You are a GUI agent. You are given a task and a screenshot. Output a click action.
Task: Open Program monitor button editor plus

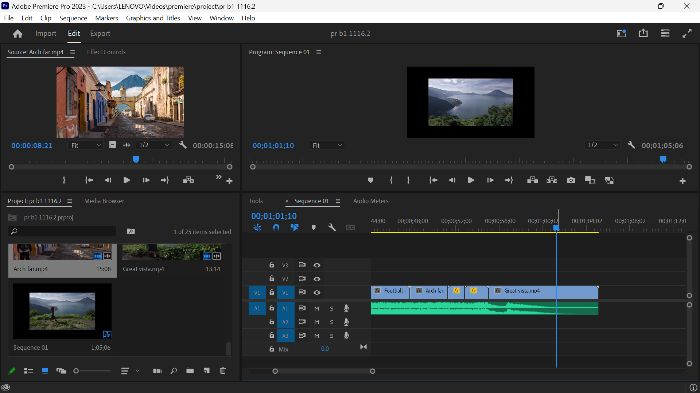683,181
